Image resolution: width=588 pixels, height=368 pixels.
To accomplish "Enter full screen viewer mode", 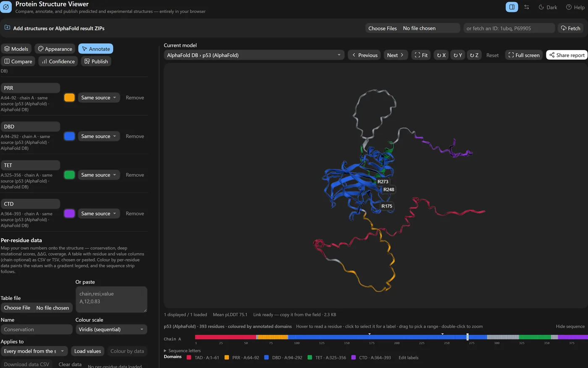I will [x=524, y=55].
